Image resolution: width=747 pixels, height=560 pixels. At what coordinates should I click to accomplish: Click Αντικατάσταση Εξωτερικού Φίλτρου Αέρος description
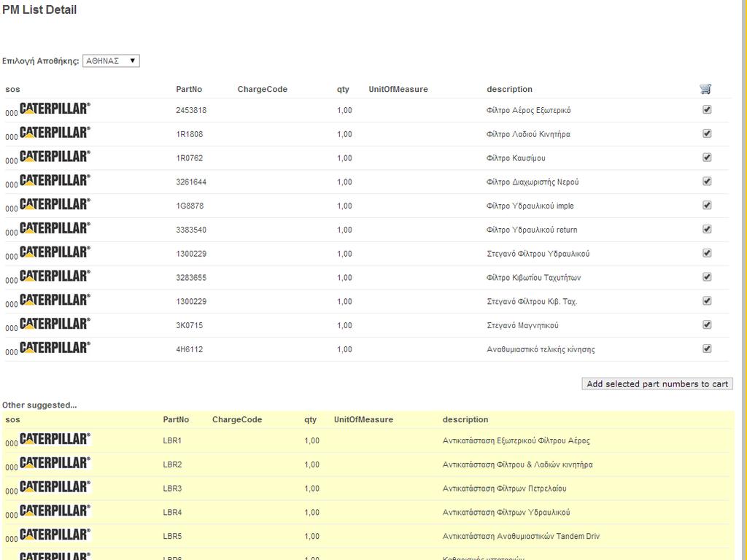[x=516, y=440]
